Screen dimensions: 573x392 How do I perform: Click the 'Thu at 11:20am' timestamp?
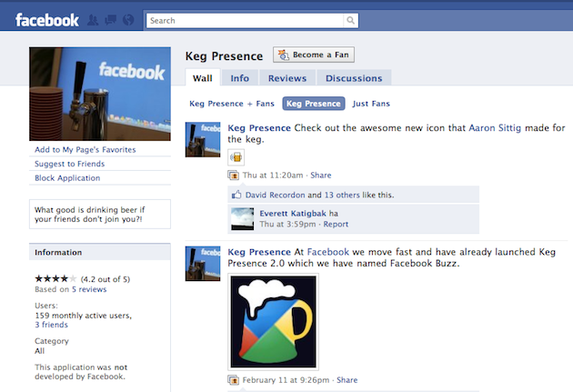click(273, 176)
